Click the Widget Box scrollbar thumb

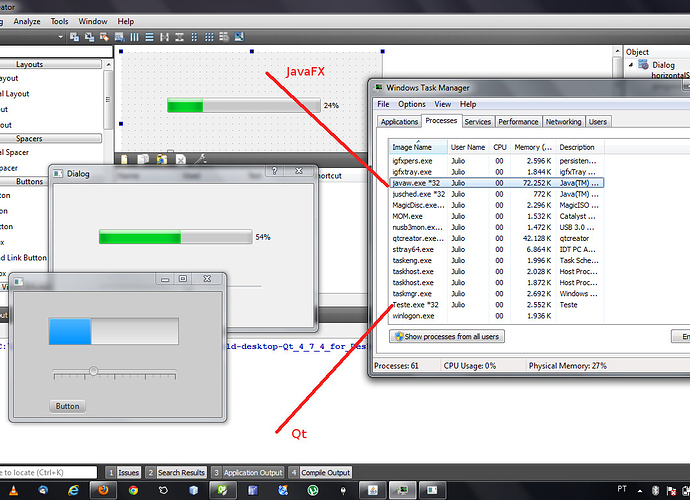tap(108, 100)
